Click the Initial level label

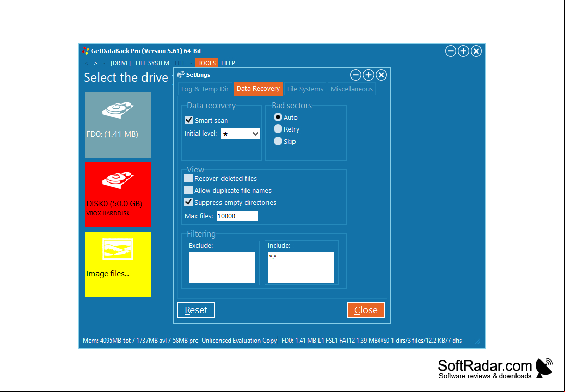[x=201, y=134]
